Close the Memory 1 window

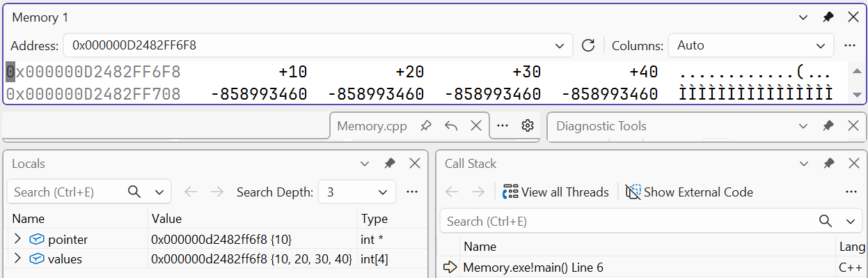tap(853, 17)
